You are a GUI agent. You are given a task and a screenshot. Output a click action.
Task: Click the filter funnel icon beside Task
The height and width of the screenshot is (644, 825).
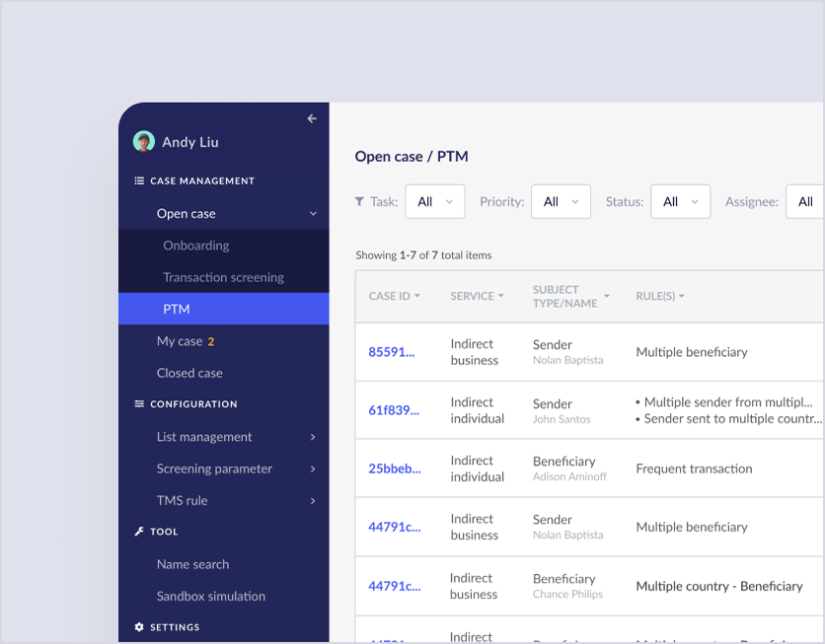[x=359, y=201]
